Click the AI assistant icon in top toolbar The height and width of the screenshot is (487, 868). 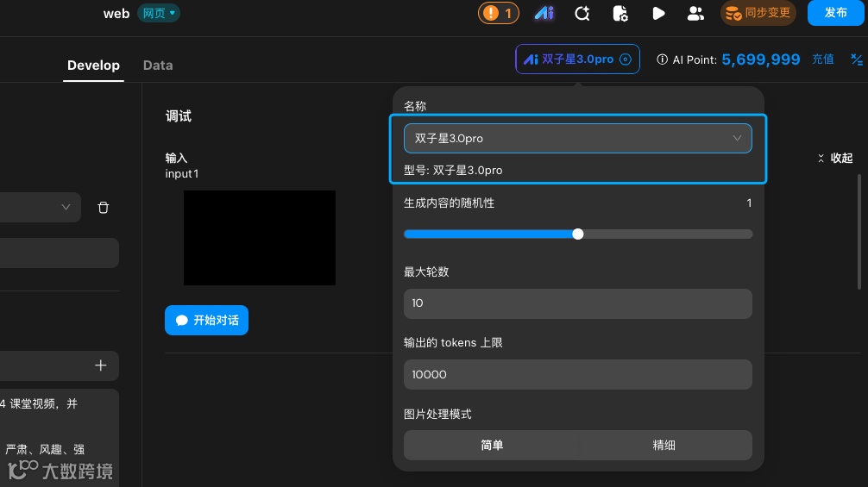(x=544, y=13)
